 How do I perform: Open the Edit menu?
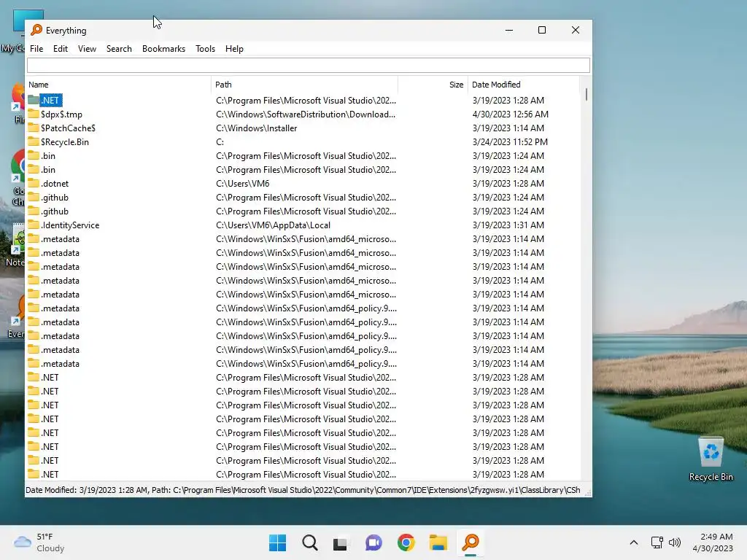60,49
